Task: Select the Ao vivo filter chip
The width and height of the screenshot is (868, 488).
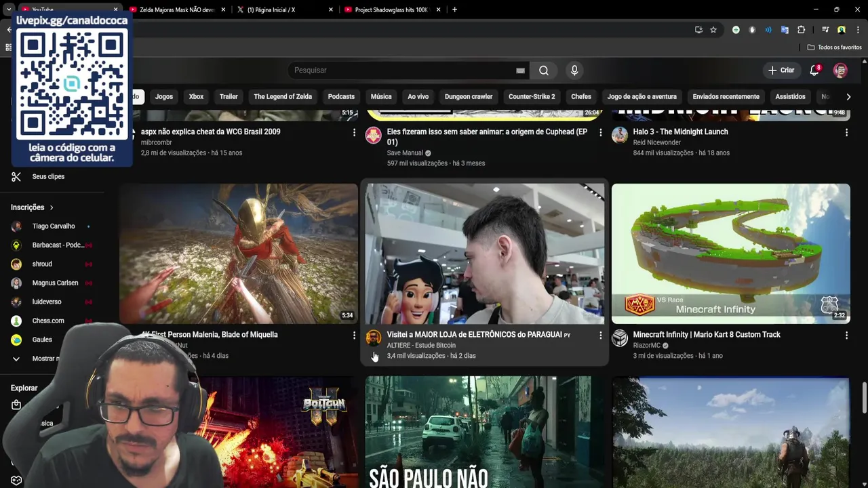Action: click(418, 96)
